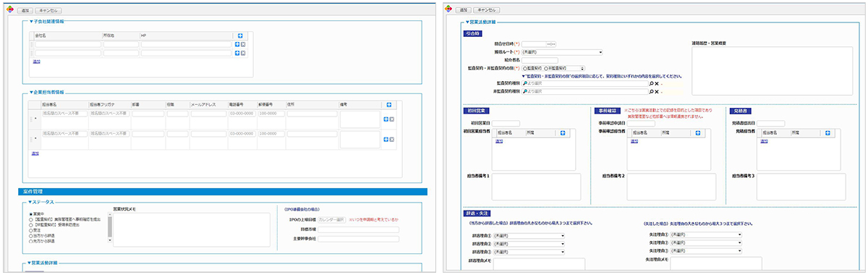Click the status list scrollbar

110,227
